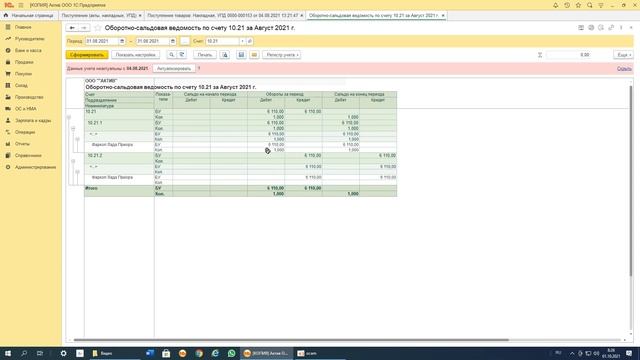Get link to report via link icon
The image size is (640, 360).
[x=611, y=28]
